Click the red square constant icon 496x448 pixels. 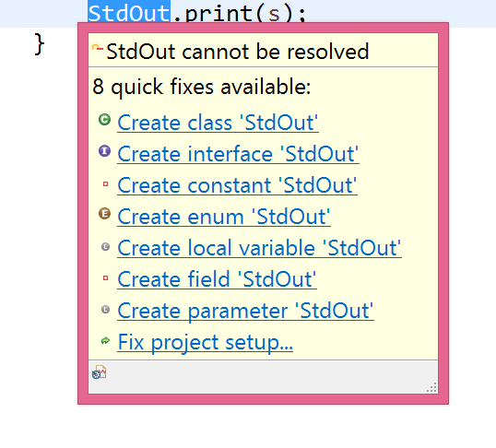click(x=105, y=183)
